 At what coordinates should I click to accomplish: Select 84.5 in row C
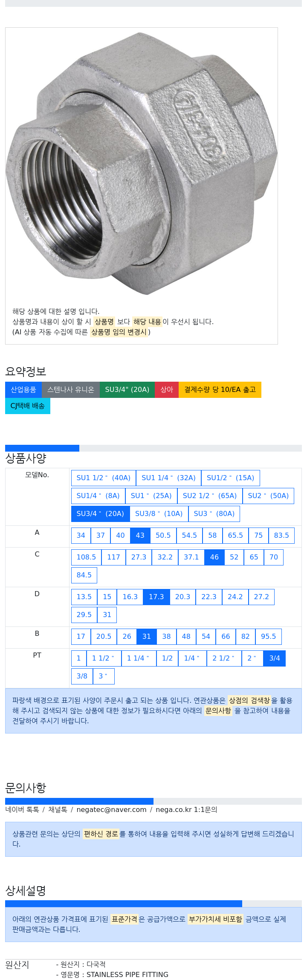point(84,575)
